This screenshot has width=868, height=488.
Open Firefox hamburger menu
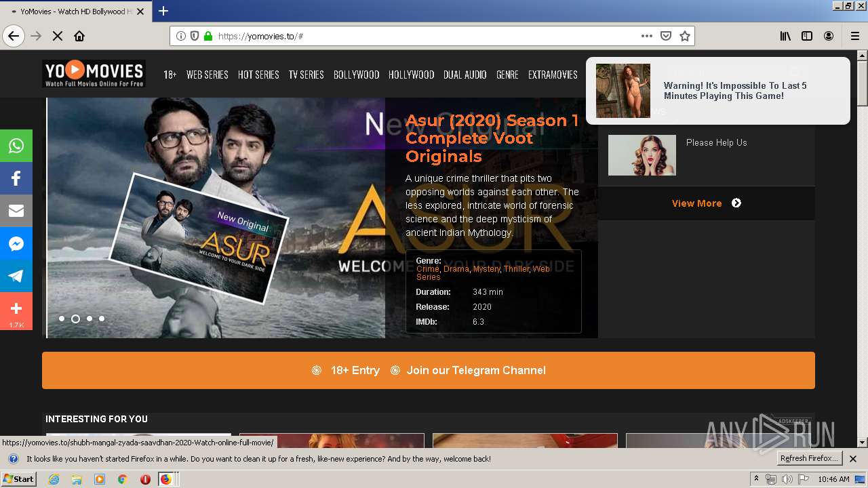854,36
